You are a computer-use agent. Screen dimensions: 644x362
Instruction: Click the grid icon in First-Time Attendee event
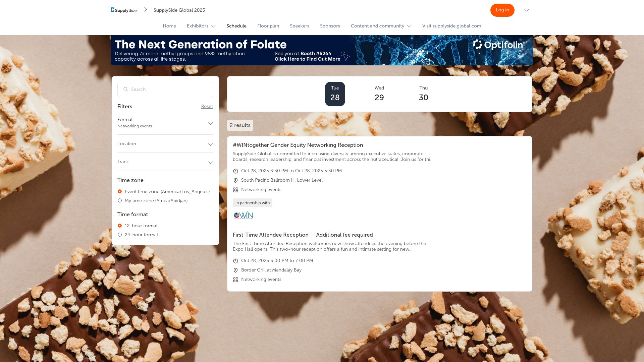pos(235,280)
